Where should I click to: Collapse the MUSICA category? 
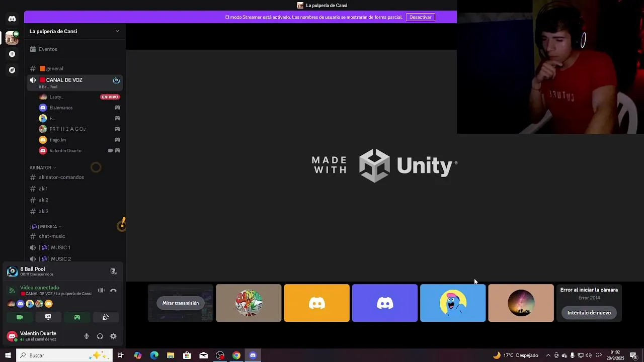coord(45,227)
